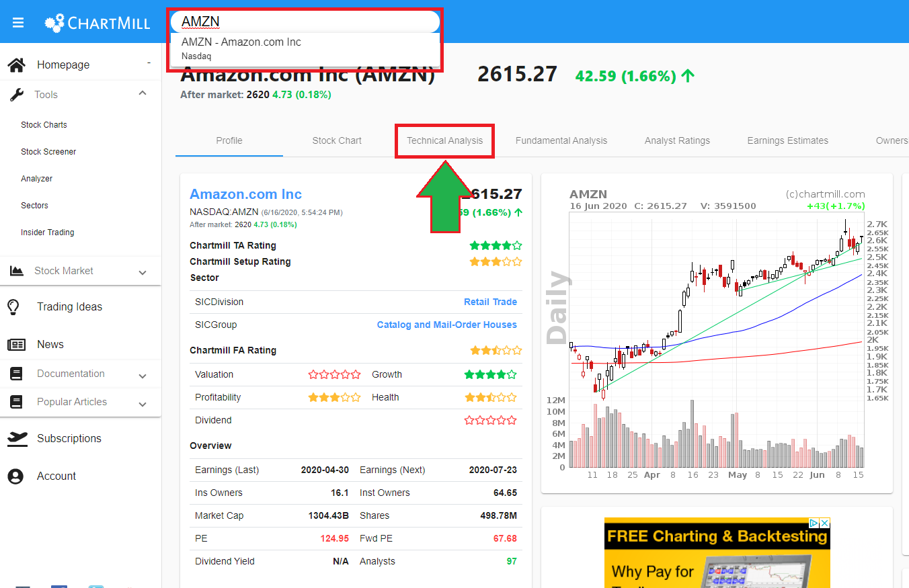Click the Chartmill Setup Rating stars
Viewport: 909px width, 588px height.
(x=496, y=262)
